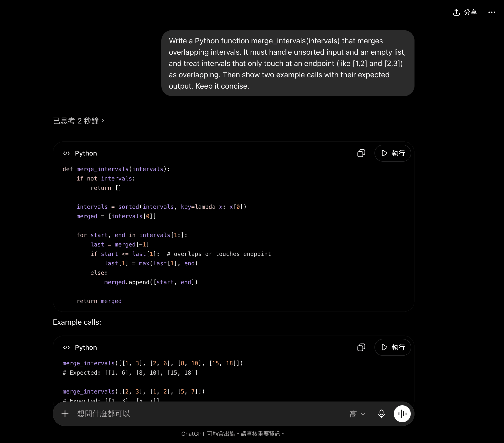Click the 'merged = [intervals[0]]' code line
The height and width of the screenshot is (443, 504).
(116, 216)
